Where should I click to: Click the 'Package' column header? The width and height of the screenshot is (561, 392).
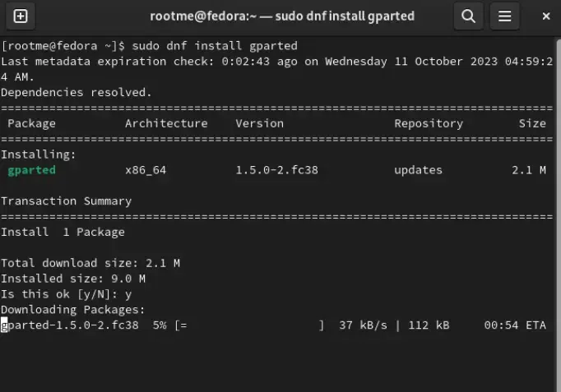[32, 123]
